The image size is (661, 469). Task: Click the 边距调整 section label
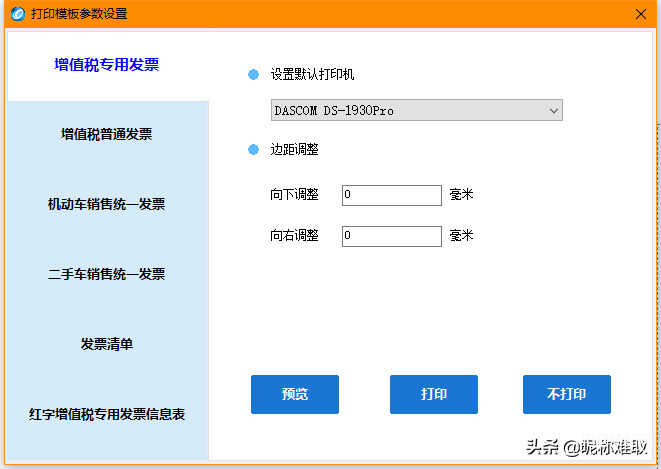coord(294,150)
